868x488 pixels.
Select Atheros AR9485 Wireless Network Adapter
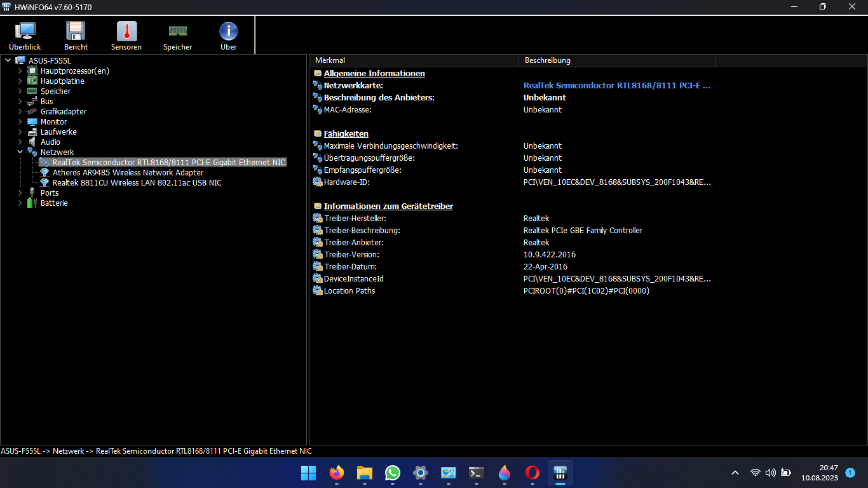(x=128, y=172)
